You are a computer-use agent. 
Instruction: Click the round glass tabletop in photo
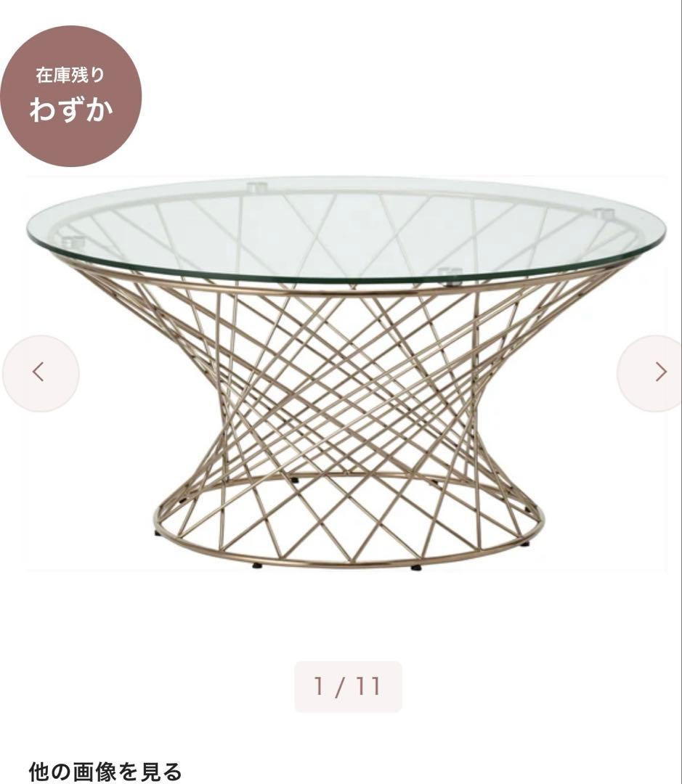point(346,229)
